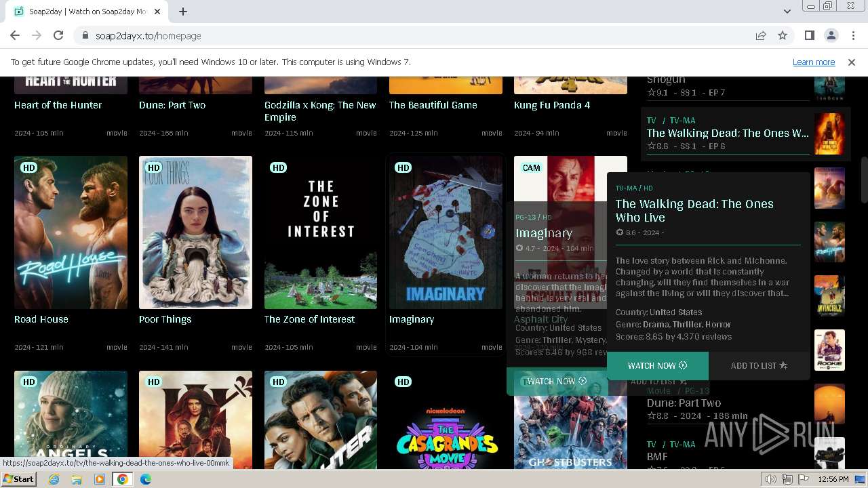Open Action Center flag tray icon

click(804, 479)
